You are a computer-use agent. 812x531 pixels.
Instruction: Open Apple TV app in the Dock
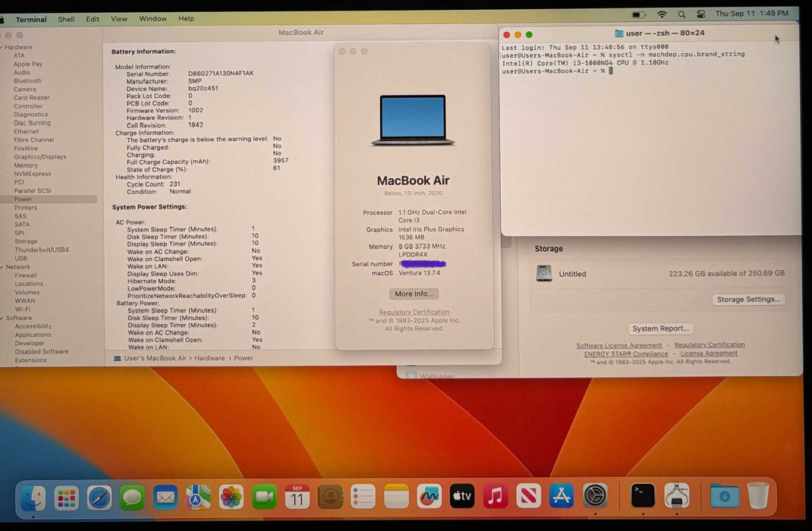[x=462, y=497]
